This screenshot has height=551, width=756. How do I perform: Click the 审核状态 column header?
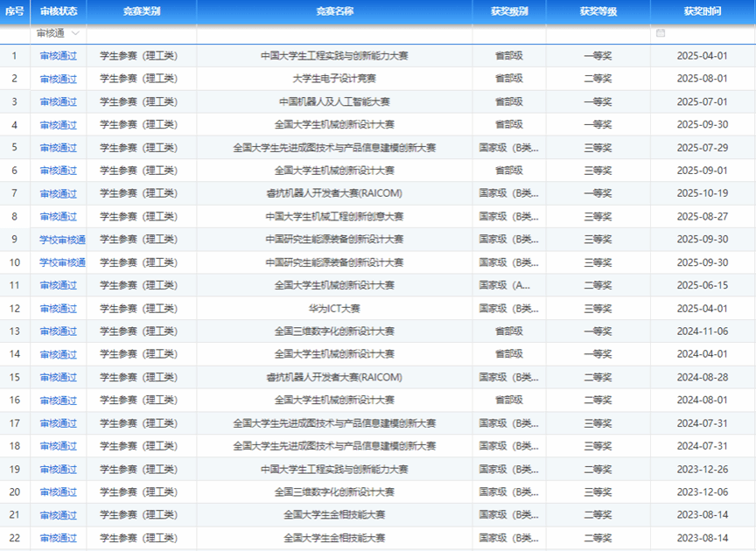click(59, 11)
